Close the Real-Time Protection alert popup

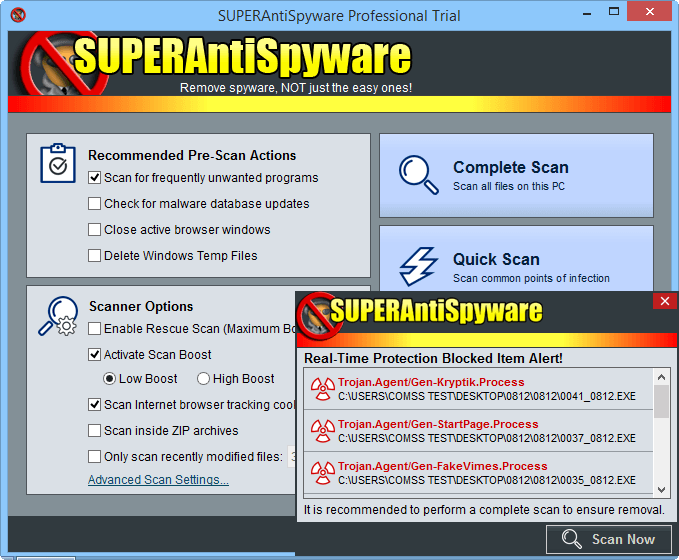pyautogui.click(x=665, y=301)
